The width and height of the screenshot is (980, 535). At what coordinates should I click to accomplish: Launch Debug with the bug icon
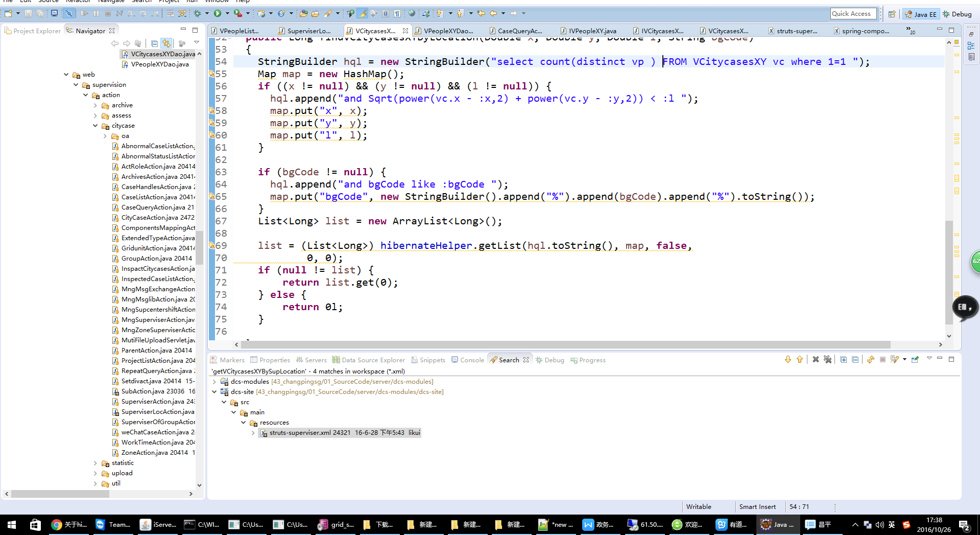(x=198, y=13)
